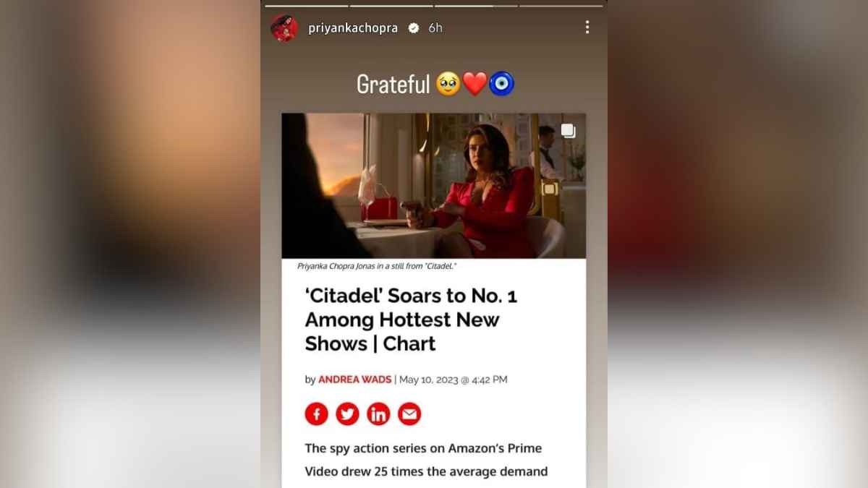Jump to the first story progress segment
The image size is (868, 488).
click(307, 6)
